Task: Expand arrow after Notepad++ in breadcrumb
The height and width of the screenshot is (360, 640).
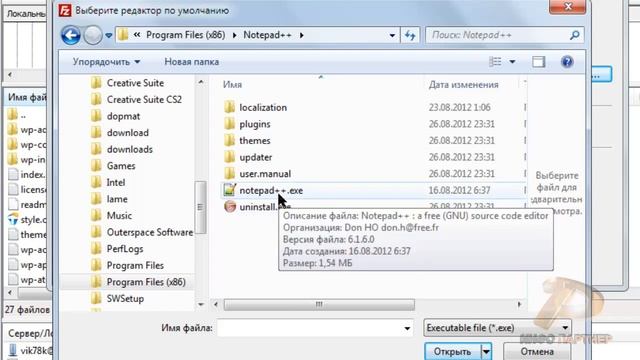Action: coord(302,35)
